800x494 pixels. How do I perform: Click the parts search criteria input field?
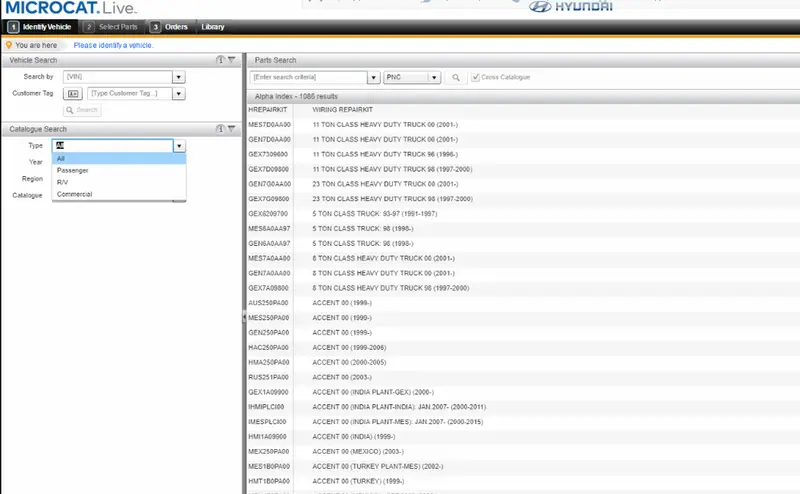pyautogui.click(x=309, y=77)
